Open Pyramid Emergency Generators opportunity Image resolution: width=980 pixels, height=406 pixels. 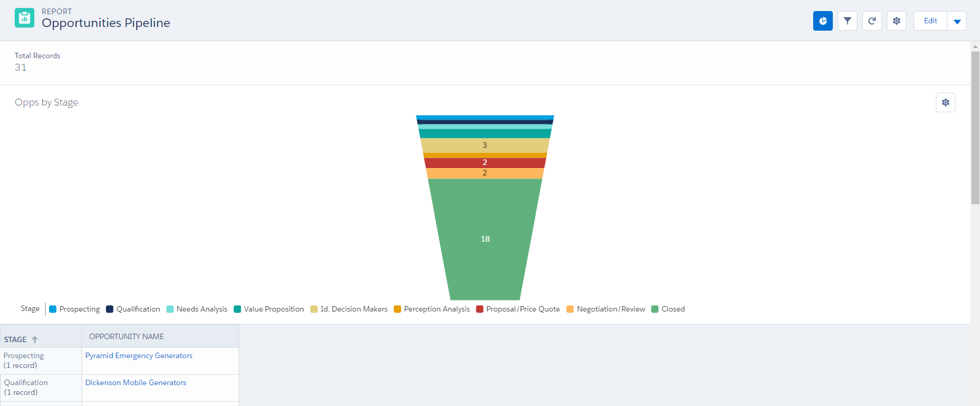pos(139,356)
